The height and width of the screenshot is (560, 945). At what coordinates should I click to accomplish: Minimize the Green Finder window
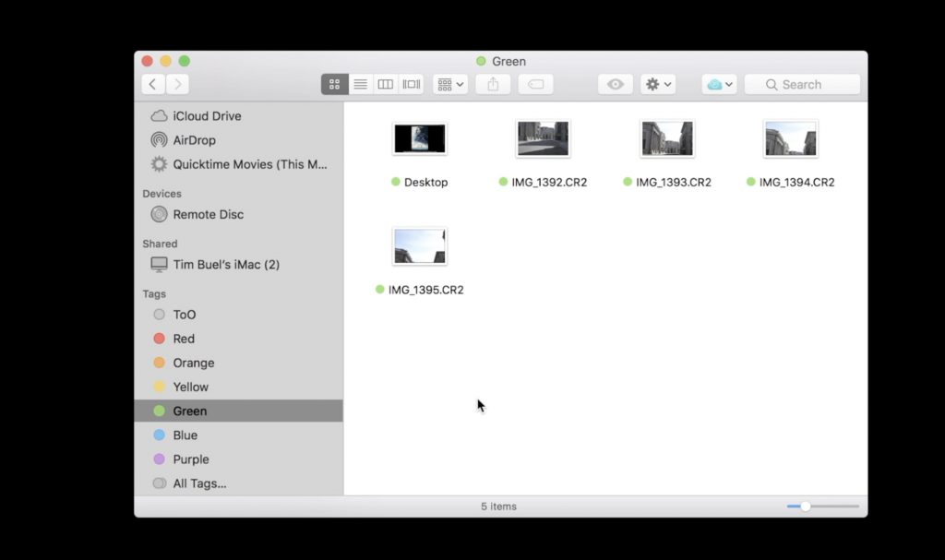[x=166, y=61]
